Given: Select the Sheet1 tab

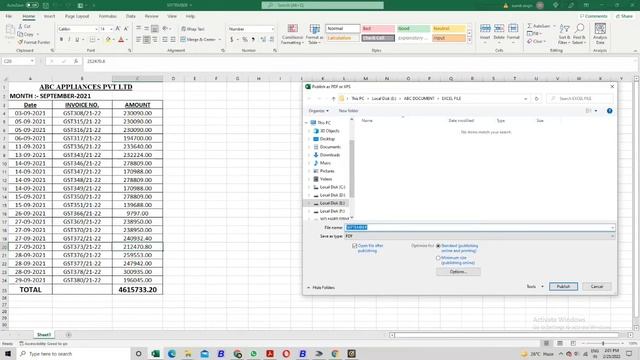Looking at the screenshot, I should pyautogui.click(x=44, y=335).
